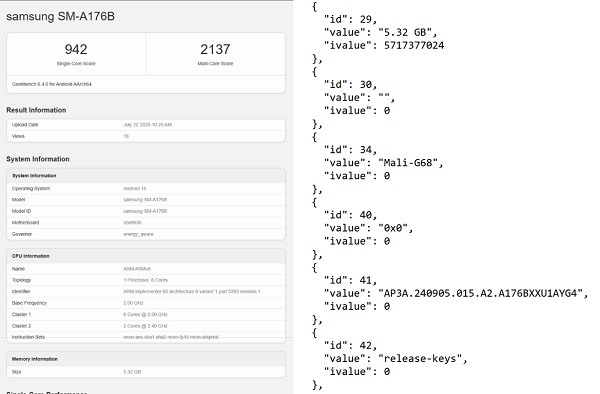Select the Operating System Android 15 row

146,189
